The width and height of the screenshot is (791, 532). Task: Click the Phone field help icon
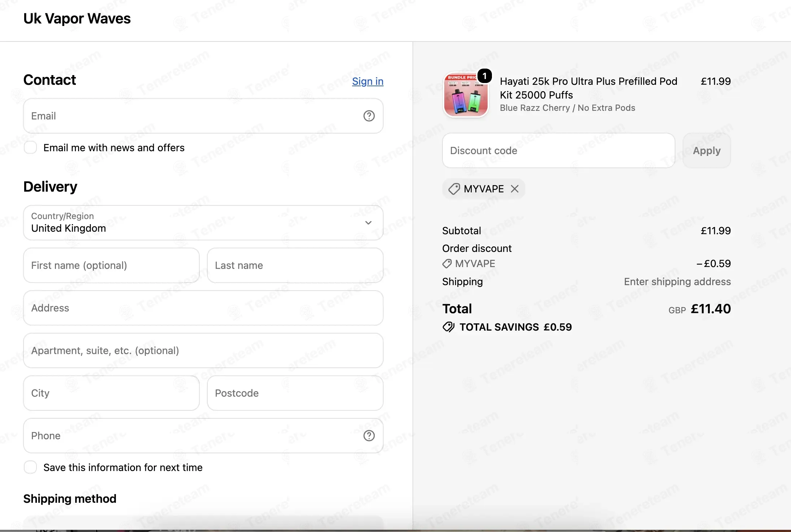click(369, 436)
